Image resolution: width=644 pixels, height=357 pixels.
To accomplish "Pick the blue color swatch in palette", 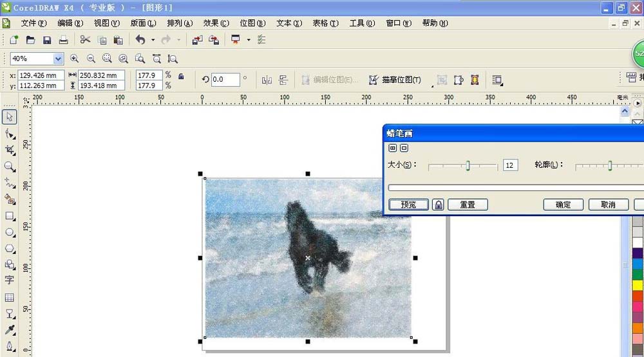I will click(x=638, y=264).
